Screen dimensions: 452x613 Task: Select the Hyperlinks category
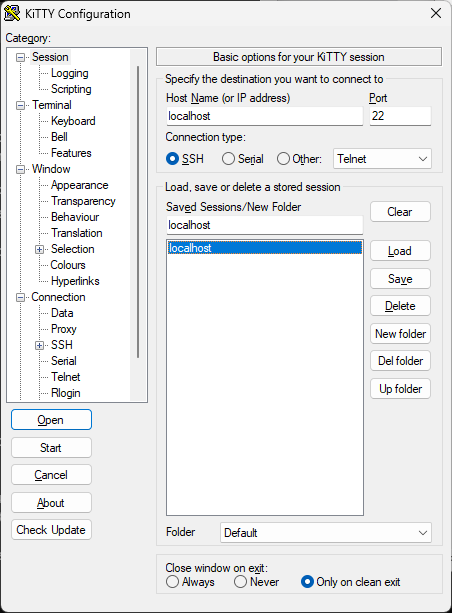(x=75, y=281)
